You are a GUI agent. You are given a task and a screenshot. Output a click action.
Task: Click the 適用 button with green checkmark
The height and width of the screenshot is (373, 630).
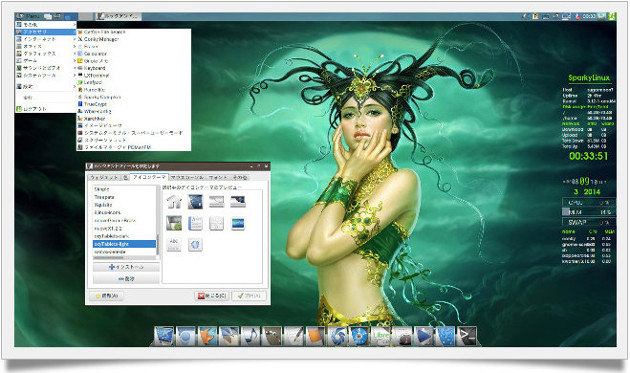[249, 296]
